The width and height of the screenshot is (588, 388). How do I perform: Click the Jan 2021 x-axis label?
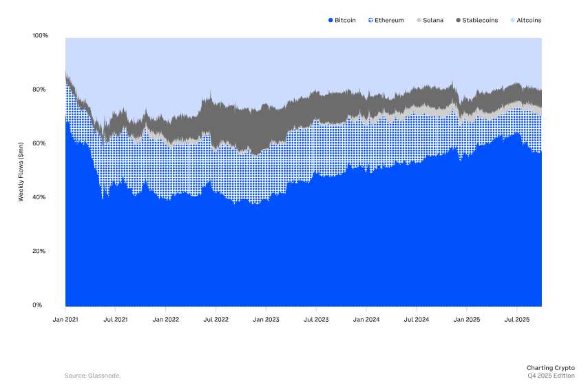coord(65,320)
